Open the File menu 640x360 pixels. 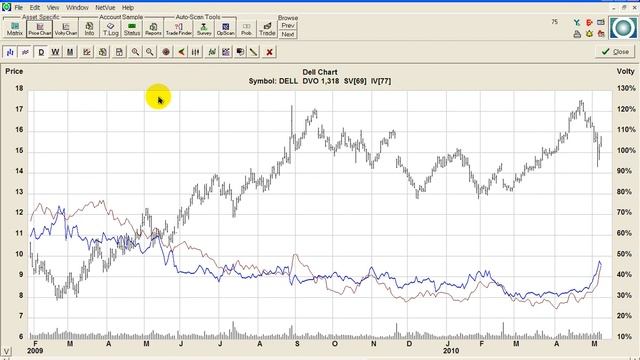tap(18, 7)
